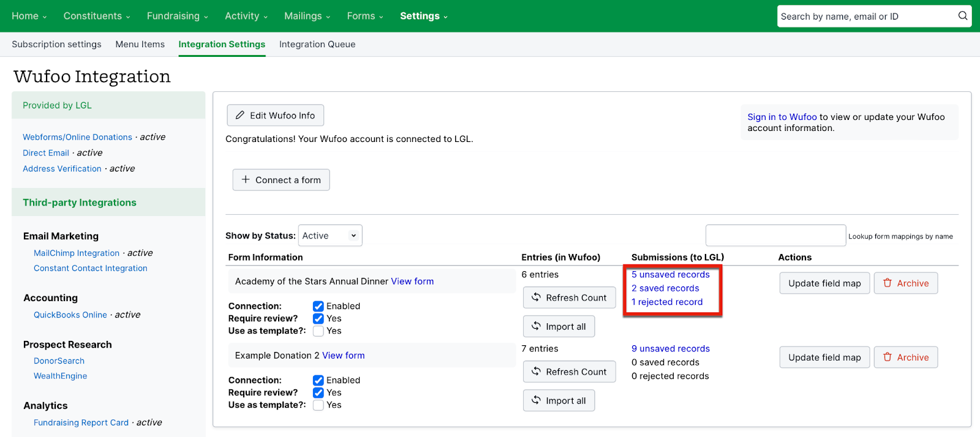Open the Sign in to Wufoo link
The height and width of the screenshot is (437, 980).
pos(782,117)
